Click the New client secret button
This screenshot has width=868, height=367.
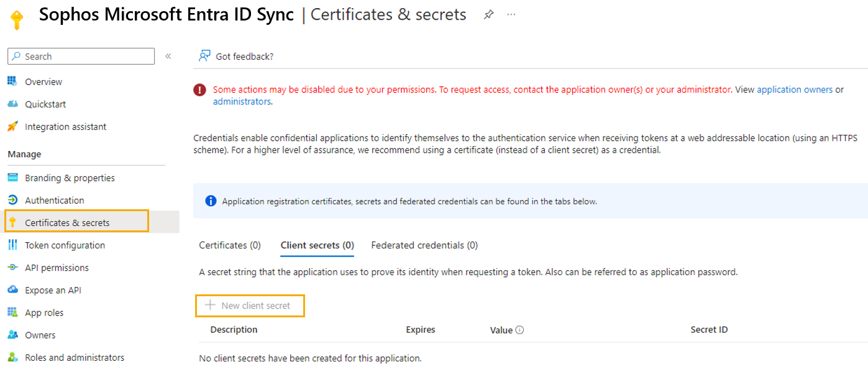[x=250, y=306]
